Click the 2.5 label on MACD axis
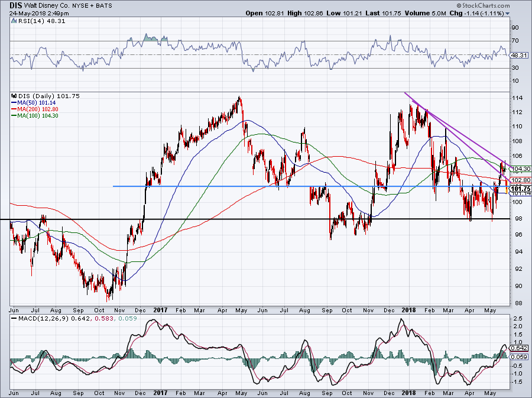Viewport: 532px width, 398px height. coord(517,319)
